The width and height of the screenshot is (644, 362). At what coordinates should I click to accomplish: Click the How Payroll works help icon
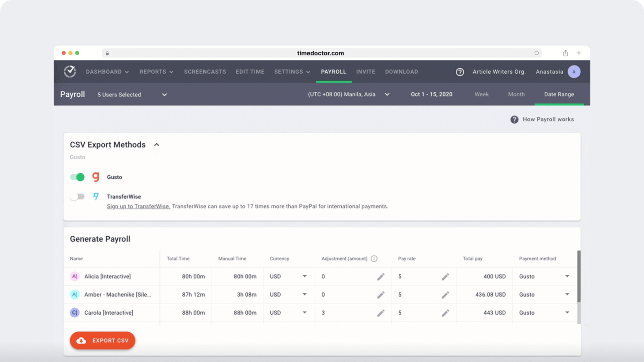tap(514, 119)
